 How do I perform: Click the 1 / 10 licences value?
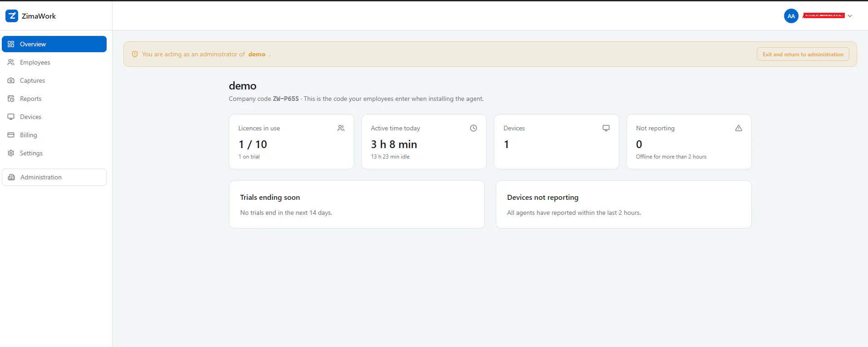tap(253, 144)
